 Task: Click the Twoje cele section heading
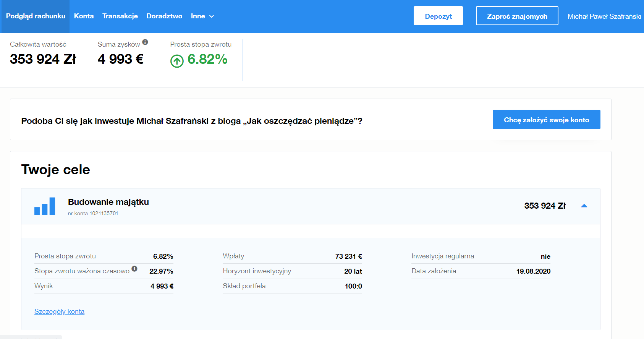(x=56, y=169)
